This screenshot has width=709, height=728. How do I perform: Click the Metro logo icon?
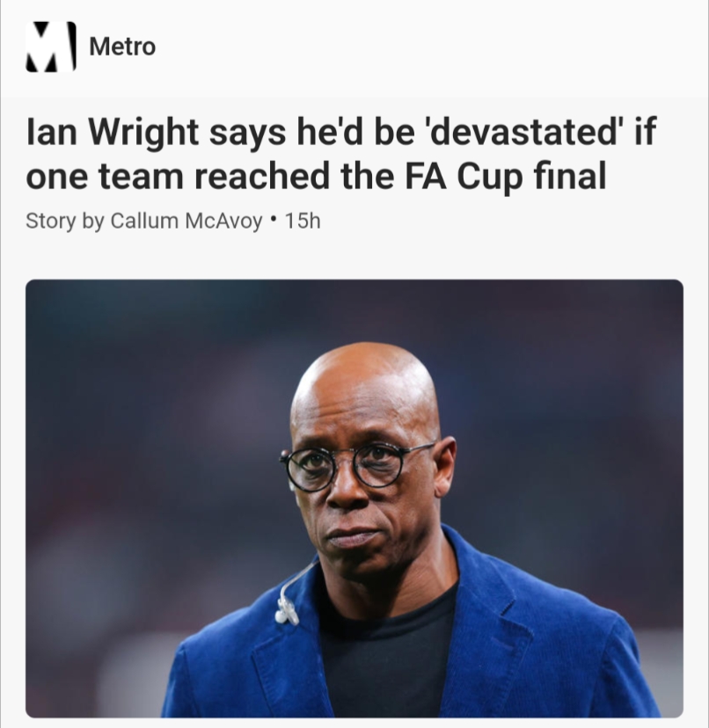(x=51, y=47)
